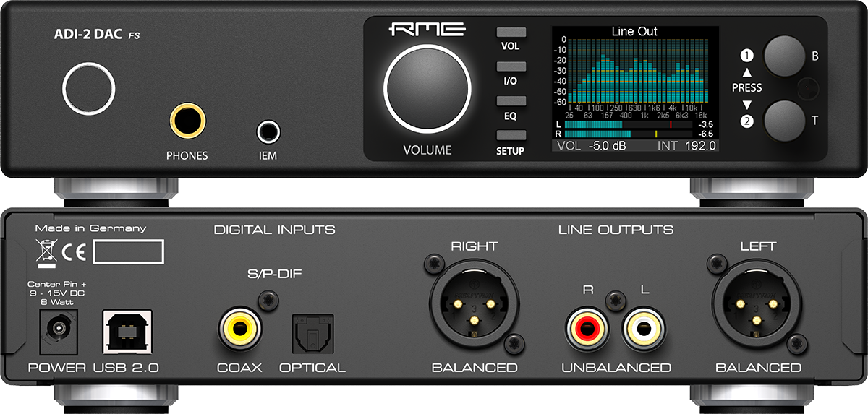This screenshot has height=414, width=868.
Task: Turn the large VOLUME knob
Action: click(x=427, y=90)
